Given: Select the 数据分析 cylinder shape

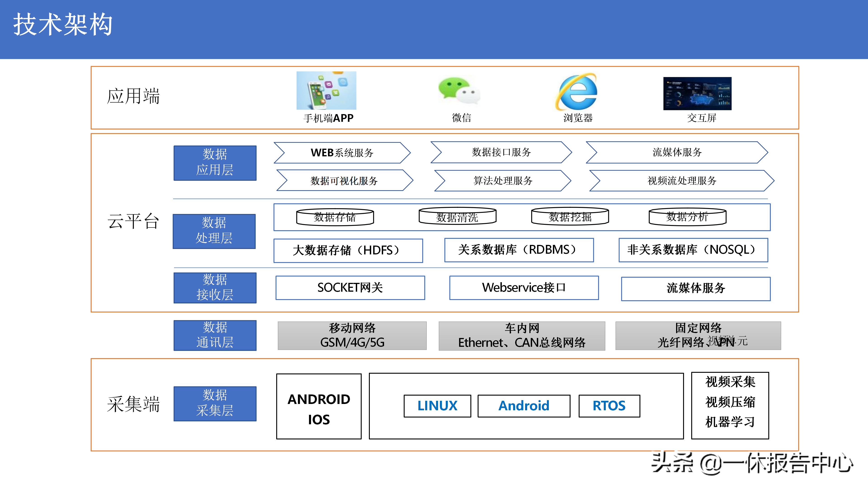Looking at the screenshot, I should (x=687, y=217).
